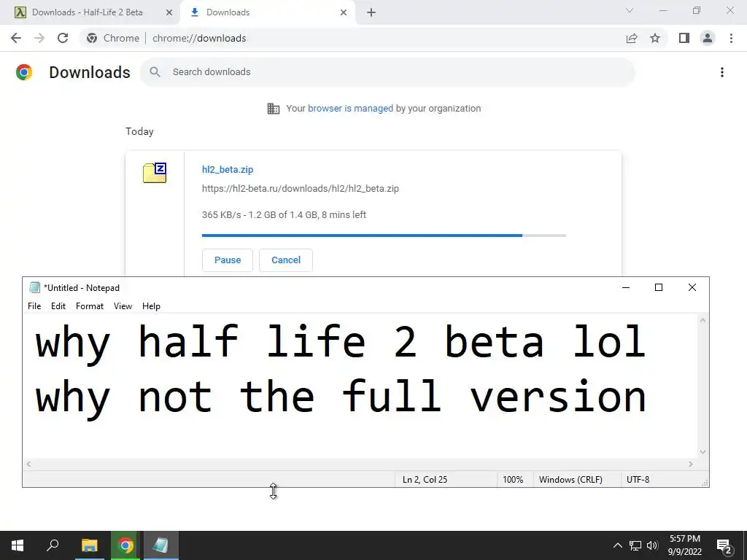This screenshot has width=747, height=560.
Task: Focus the Search downloads field
Action: 387,72
